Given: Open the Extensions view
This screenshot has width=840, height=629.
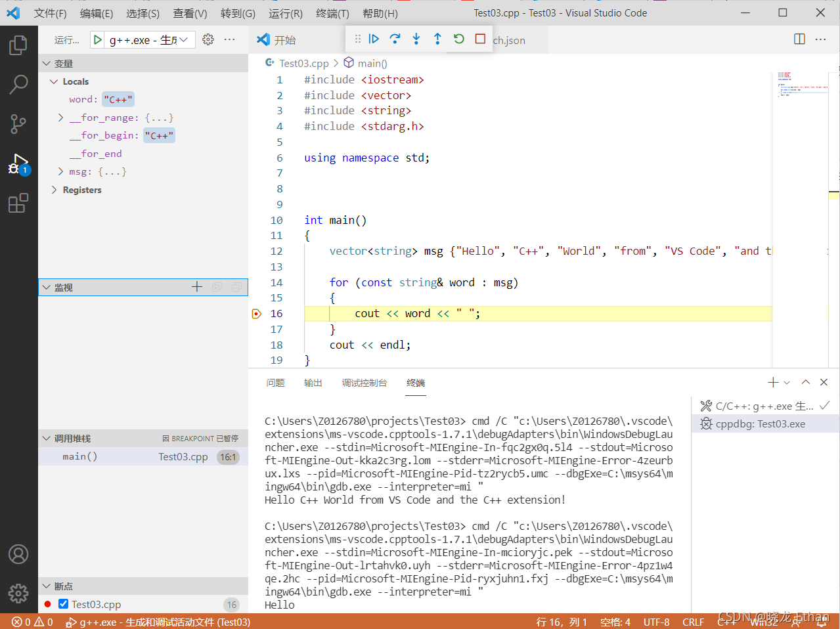Looking at the screenshot, I should click(x=18, y=203).
